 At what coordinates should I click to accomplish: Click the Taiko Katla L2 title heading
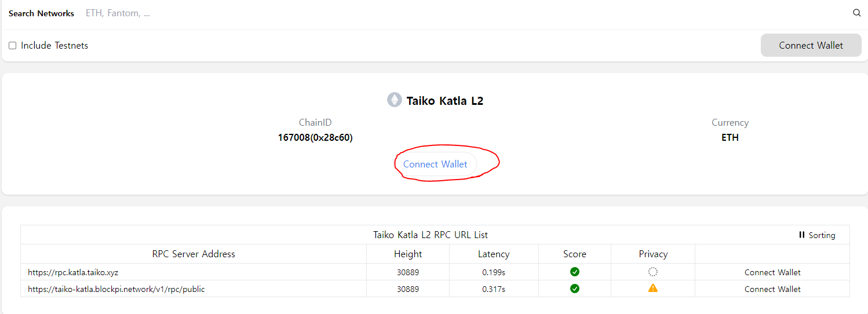(445, 101)
